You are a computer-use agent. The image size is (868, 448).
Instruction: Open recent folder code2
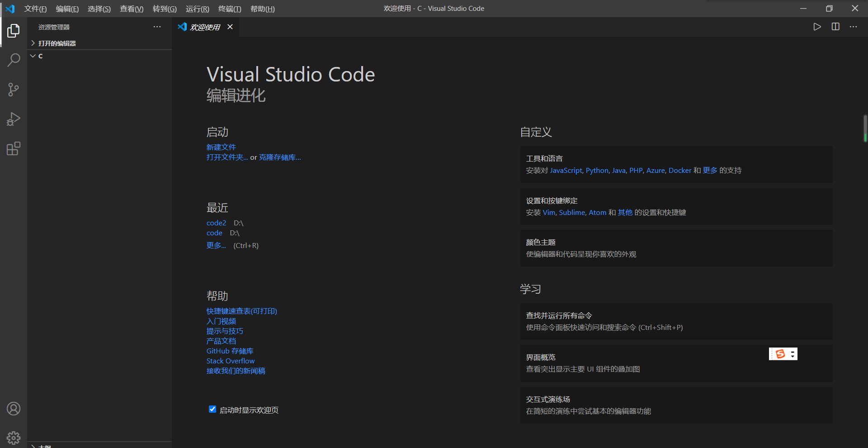click(216, 223)
